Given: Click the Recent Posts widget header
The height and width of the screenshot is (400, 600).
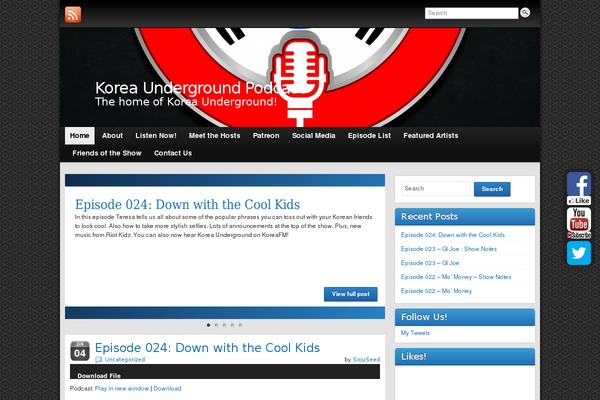Looking at the screenshot, I should [465, 217].
